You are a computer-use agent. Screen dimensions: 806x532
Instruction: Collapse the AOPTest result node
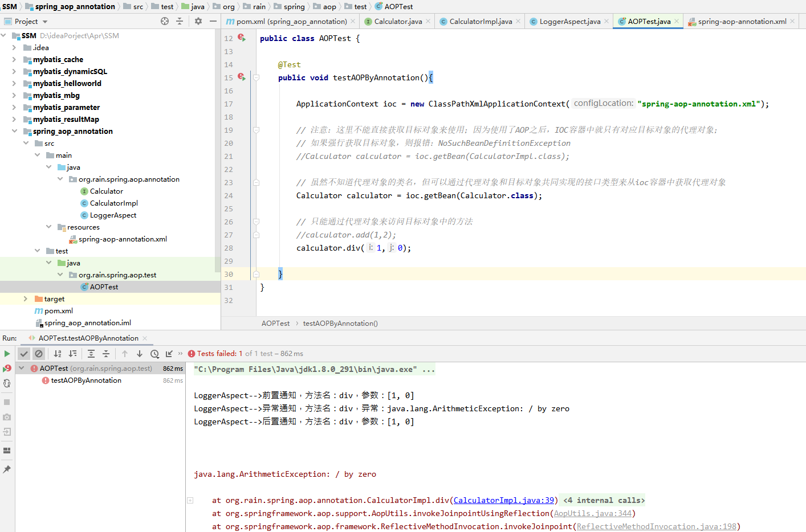pos(22,368)
